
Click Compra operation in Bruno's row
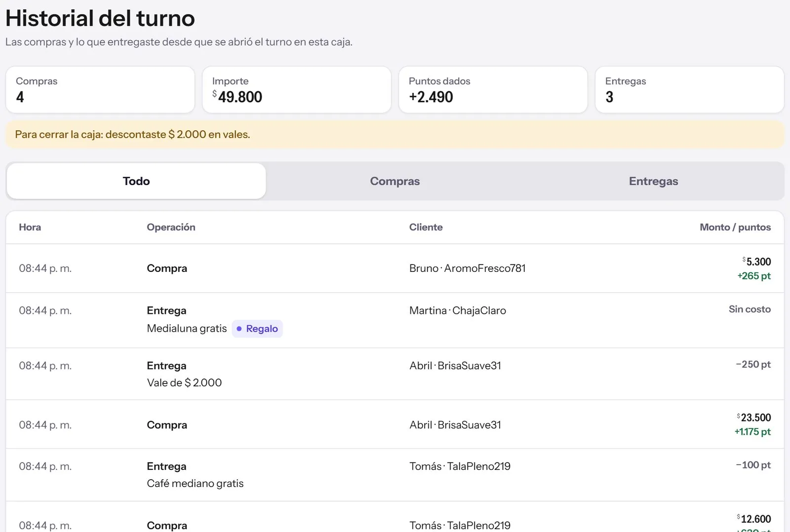pyautogui.click(x=167, y=268)
